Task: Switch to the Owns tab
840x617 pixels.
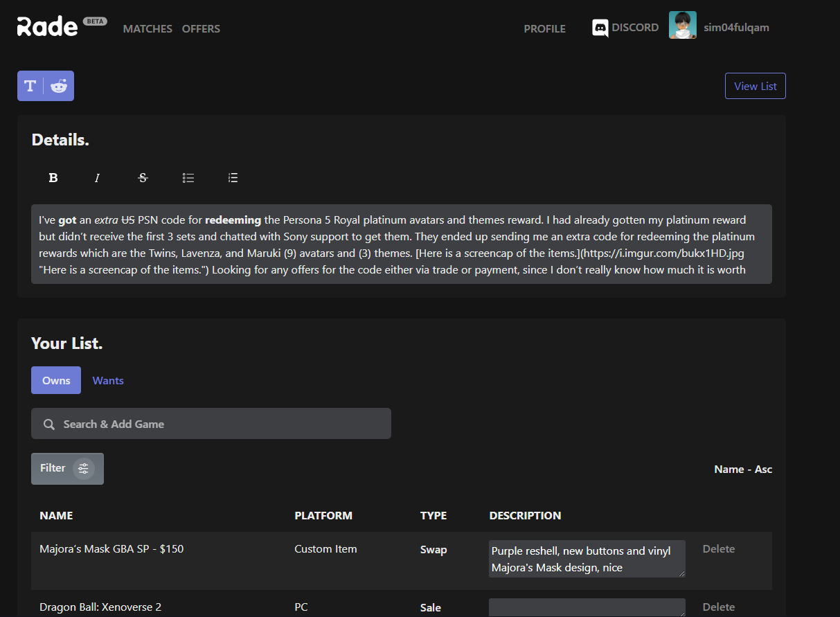Action: (x=56, y=380)
